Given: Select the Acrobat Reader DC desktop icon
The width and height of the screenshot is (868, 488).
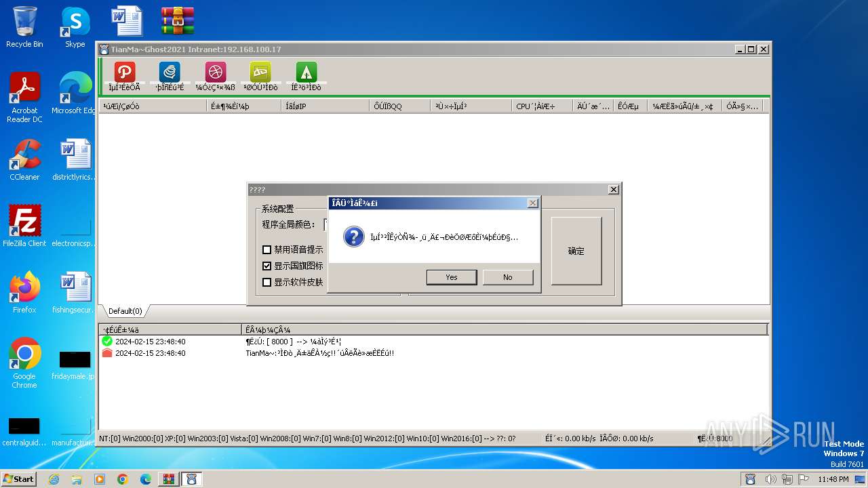Looking at the screenshot, I should [24, 98].
